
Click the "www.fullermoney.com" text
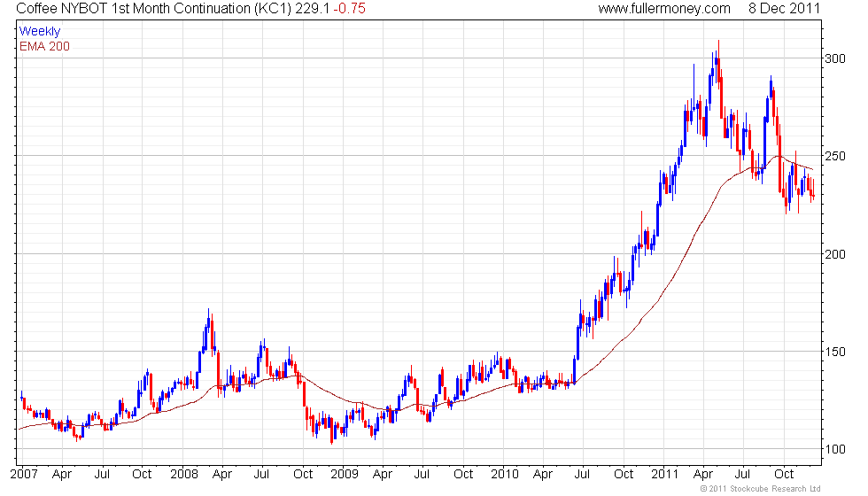click(x=664, y=9)
